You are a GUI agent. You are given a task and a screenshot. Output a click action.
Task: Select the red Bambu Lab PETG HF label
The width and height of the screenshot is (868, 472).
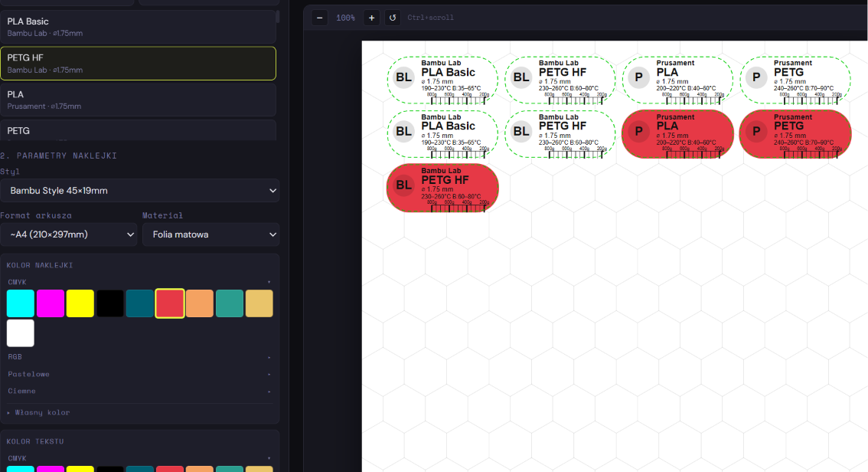click(442, 188)
